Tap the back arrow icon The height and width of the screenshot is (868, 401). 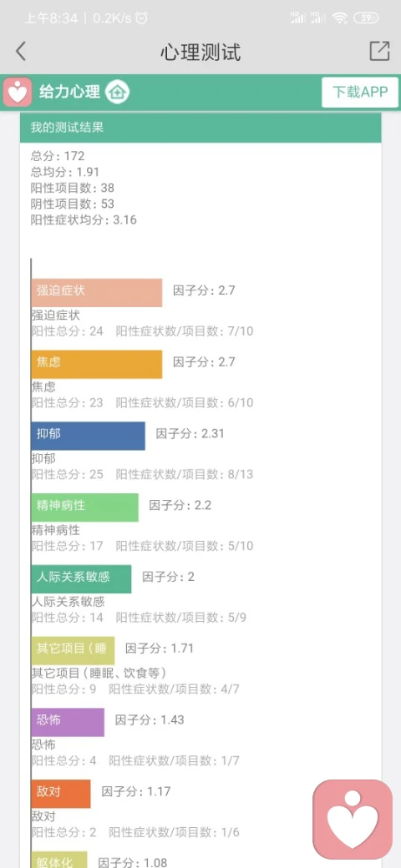[x=21, y=52]
